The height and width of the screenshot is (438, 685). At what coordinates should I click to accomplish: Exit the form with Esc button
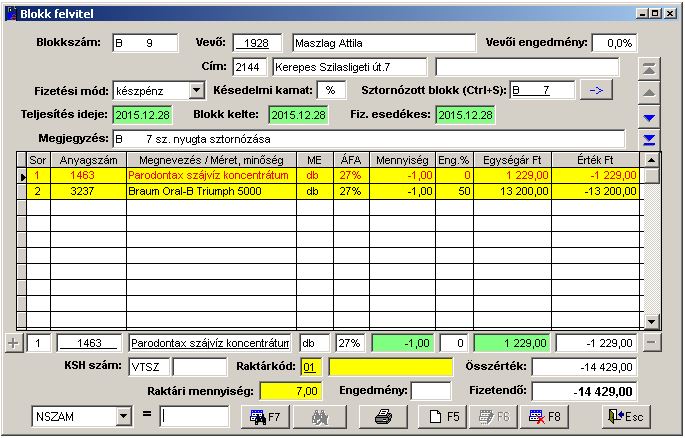(626, 417)
